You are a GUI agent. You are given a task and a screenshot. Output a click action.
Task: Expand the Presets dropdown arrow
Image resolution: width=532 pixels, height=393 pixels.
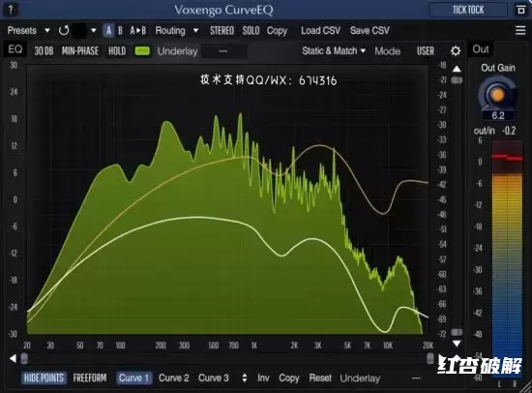tap(47, 31)
